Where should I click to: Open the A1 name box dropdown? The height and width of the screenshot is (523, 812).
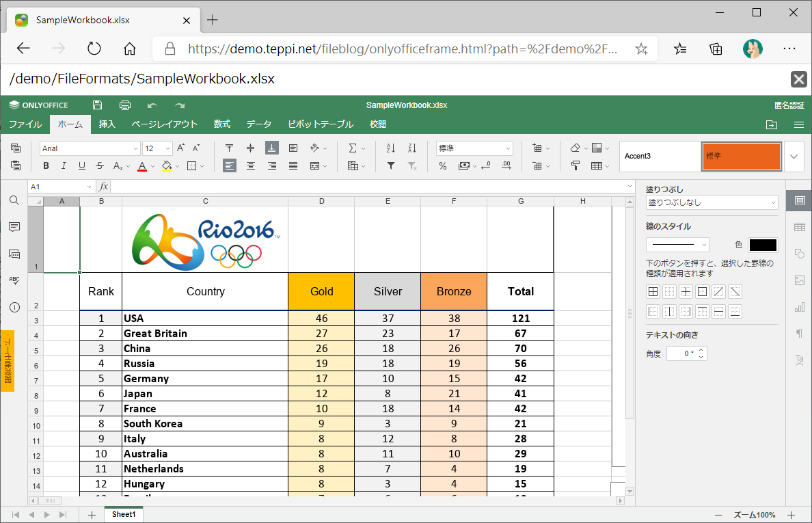pos(89,187)
